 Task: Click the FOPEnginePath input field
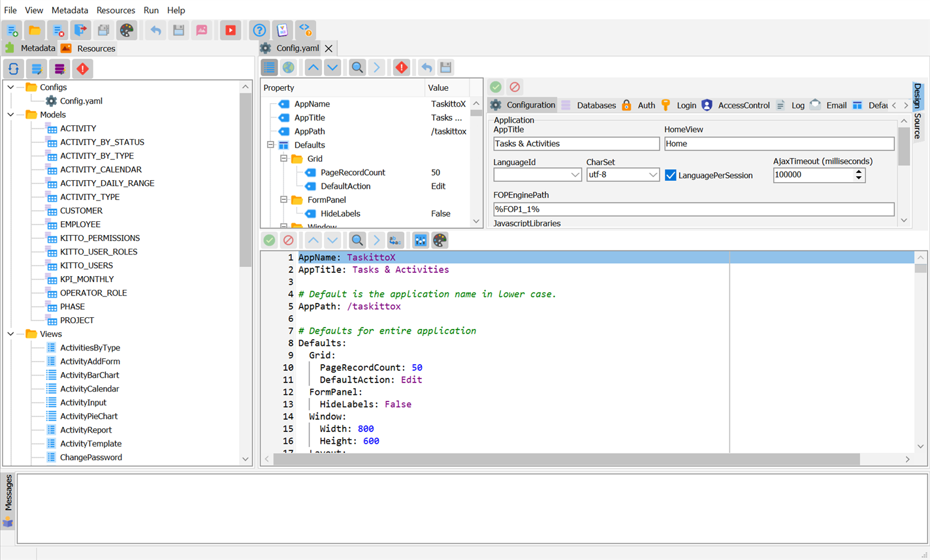[694, 209]
